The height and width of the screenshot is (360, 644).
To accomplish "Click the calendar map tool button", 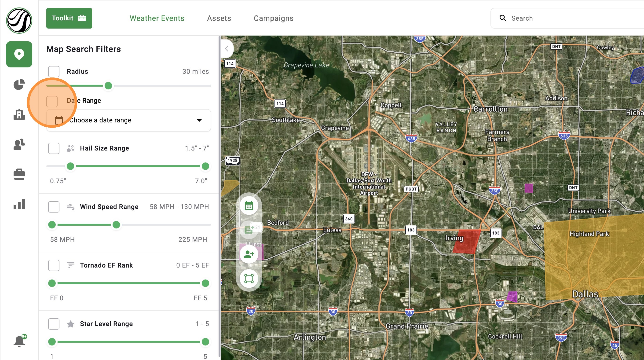I will coord(249,206).
